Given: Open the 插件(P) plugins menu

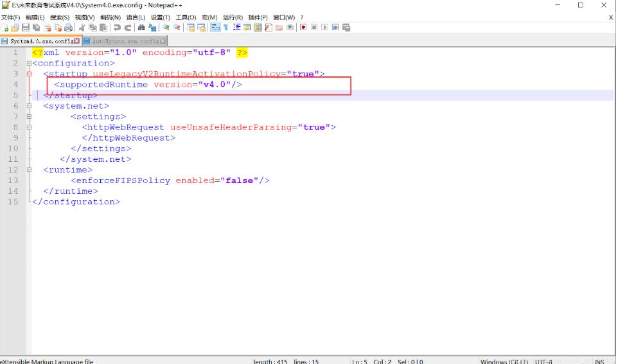Looking at the screenshot, I should (x=258, y=17).
